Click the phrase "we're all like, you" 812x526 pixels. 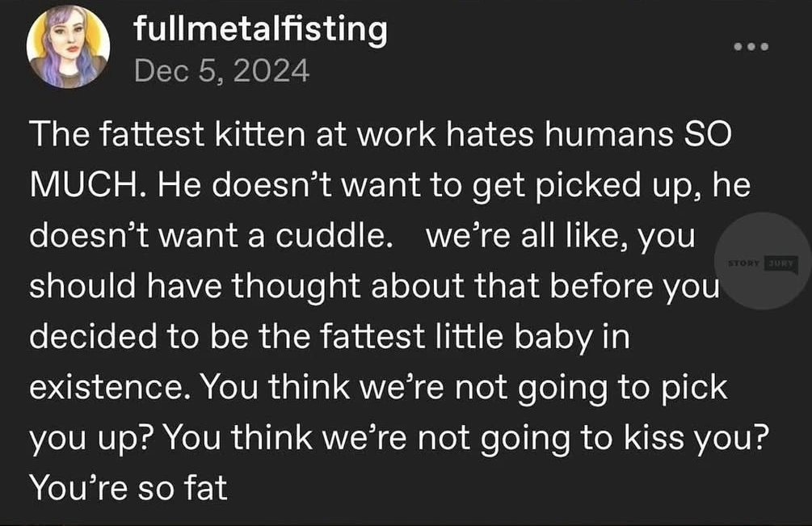(x=559, y=238)
